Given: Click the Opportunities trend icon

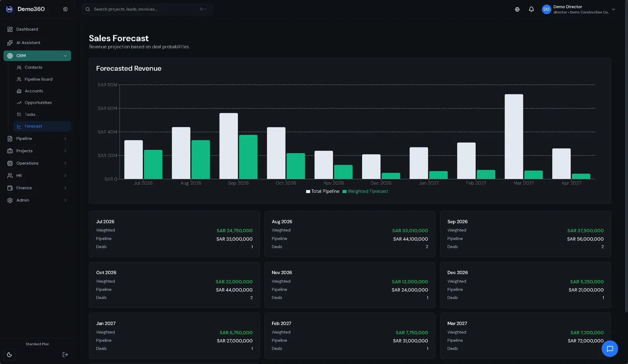Looking at the screenshot, I should tap(19, 103).
